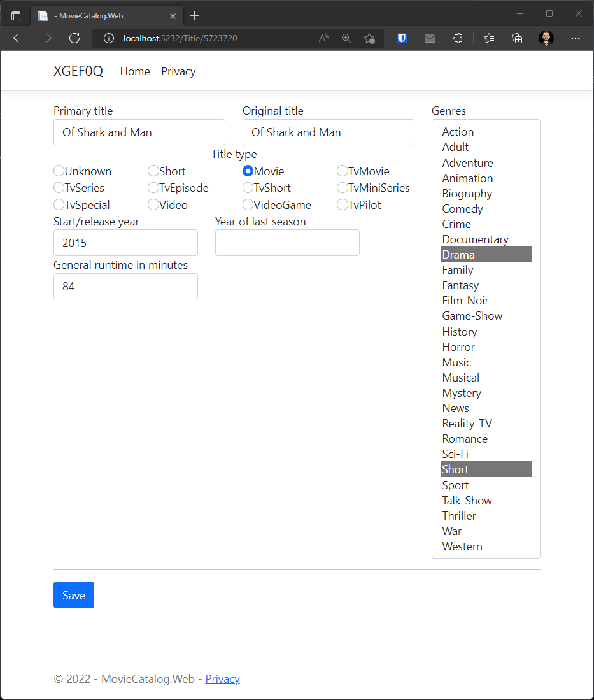
Task: Click the Year of last season field
Action: point(287,243)
